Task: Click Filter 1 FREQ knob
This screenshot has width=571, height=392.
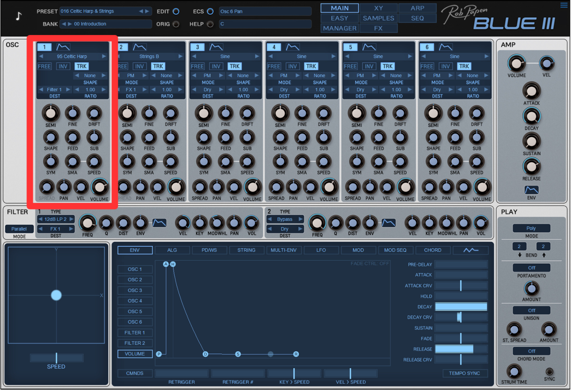Action: [x=87, y=223]
